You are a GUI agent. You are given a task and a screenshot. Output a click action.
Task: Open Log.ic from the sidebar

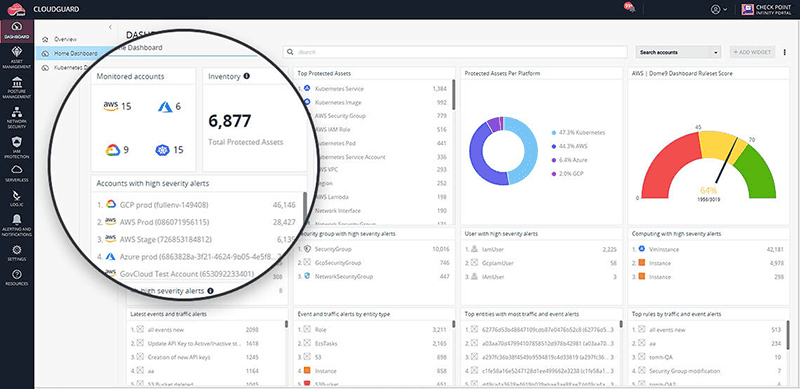click(x=17, y=199)
